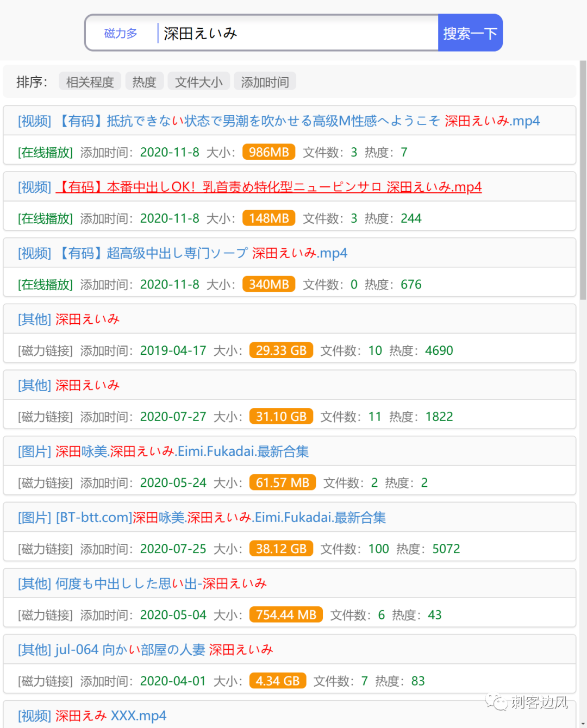Click 在线播放 for the 986MB result

(x=45, y=152)
